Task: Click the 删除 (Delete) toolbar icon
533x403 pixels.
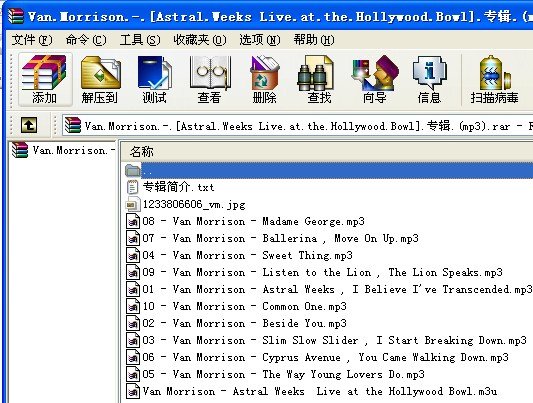Action: (264, 79)
